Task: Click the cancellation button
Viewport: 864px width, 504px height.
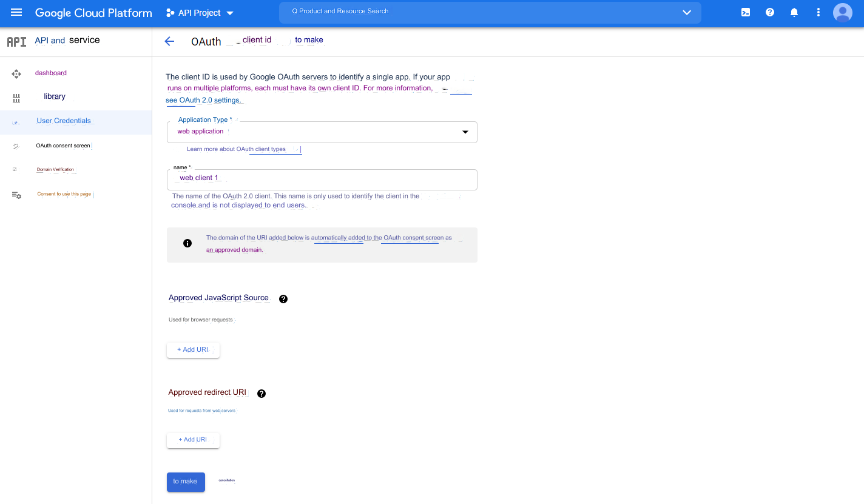Action: coord(226,480)
